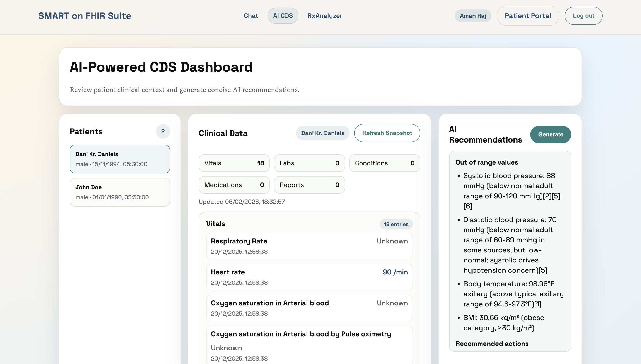Open the Patient Portal link

tap(527, 15)
